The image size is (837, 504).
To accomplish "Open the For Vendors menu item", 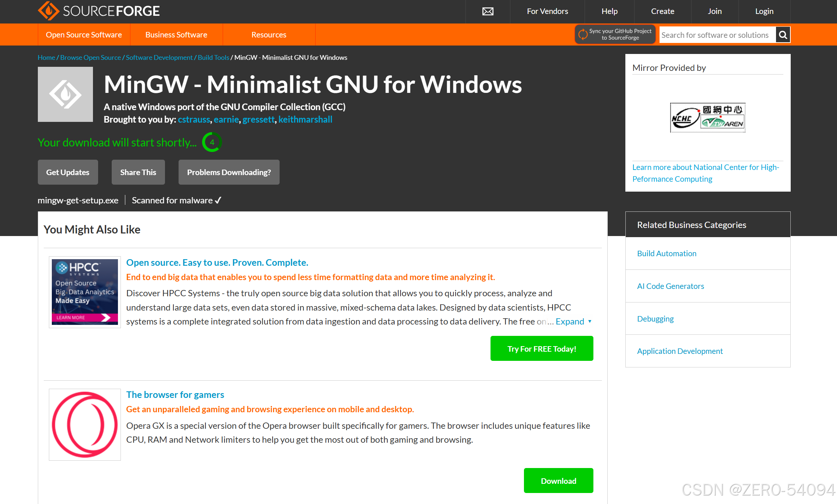I will tap(547, 11).
